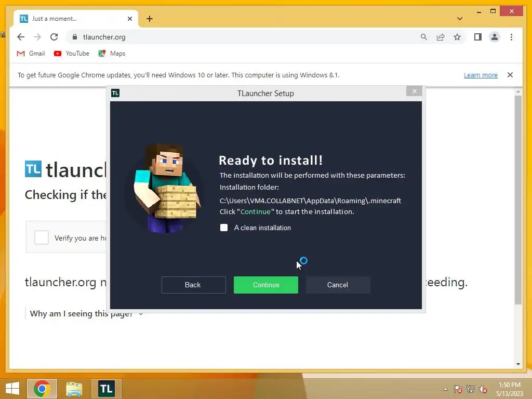Screen dimensions: 532x399
Task: Open the zoom magnifier icon in address bar
Action: [424, 37]
